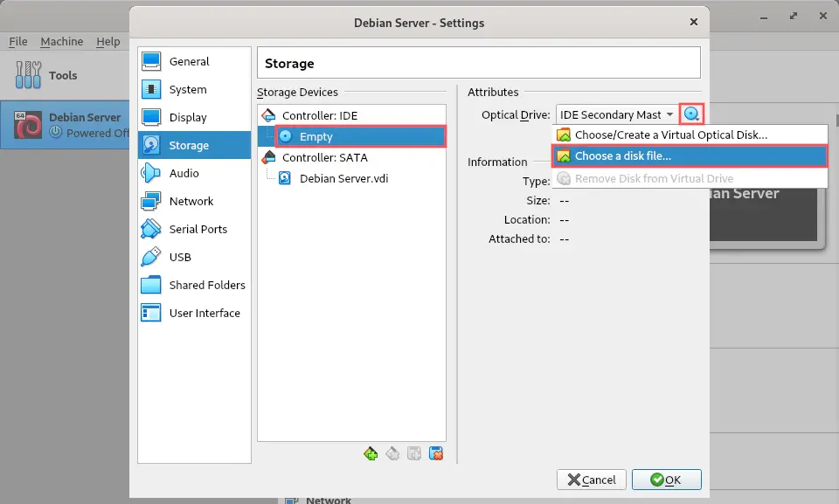Select 'Choose a disk file...' menu entry
The image size is (839, 504).
tap(690, 156)
